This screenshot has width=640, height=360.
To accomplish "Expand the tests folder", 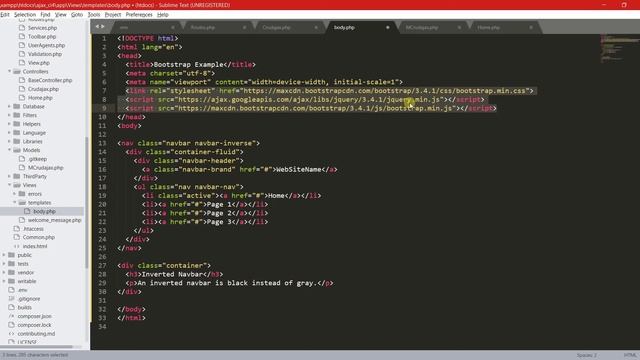I will pyautogui.click(x=4, y=264).
